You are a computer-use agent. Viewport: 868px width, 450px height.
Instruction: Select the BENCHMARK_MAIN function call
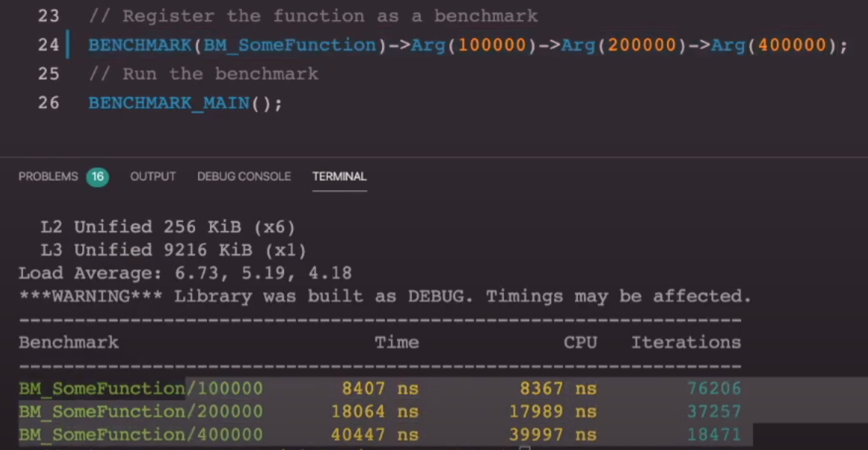point(170,102)
